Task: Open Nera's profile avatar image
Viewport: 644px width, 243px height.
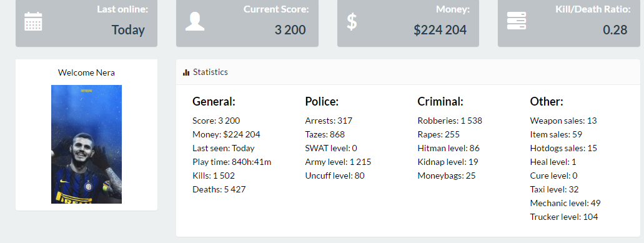Action: click(86, 144)
